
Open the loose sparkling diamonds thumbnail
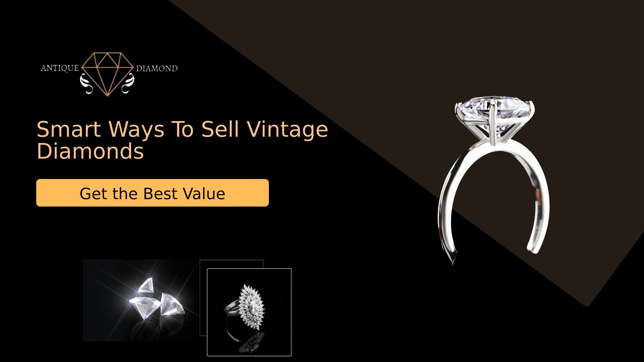pos(141,300)
